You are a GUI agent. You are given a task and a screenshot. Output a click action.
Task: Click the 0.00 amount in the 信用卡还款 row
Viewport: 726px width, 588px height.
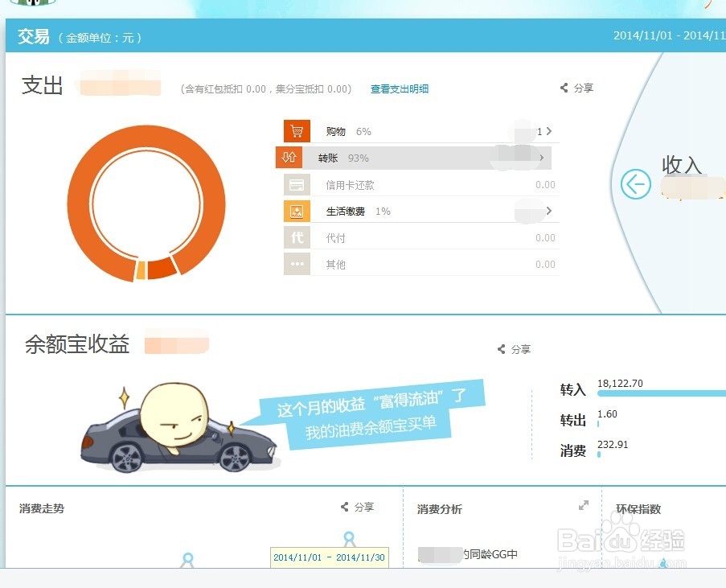(x=545, y=185)
